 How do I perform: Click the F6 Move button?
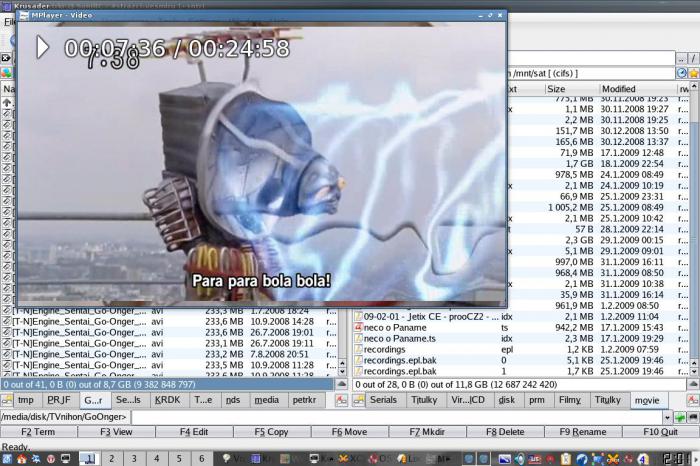click(x=349, y=432)
